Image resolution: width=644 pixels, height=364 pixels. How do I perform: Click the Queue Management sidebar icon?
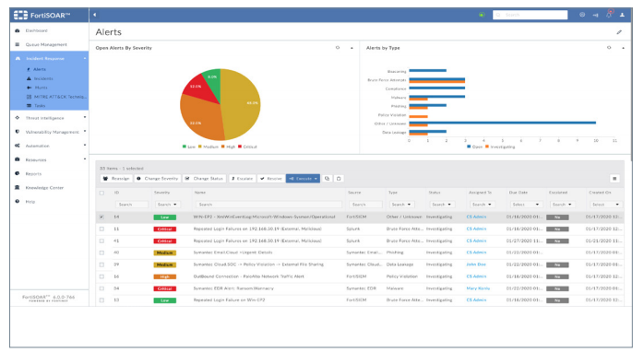18,44
